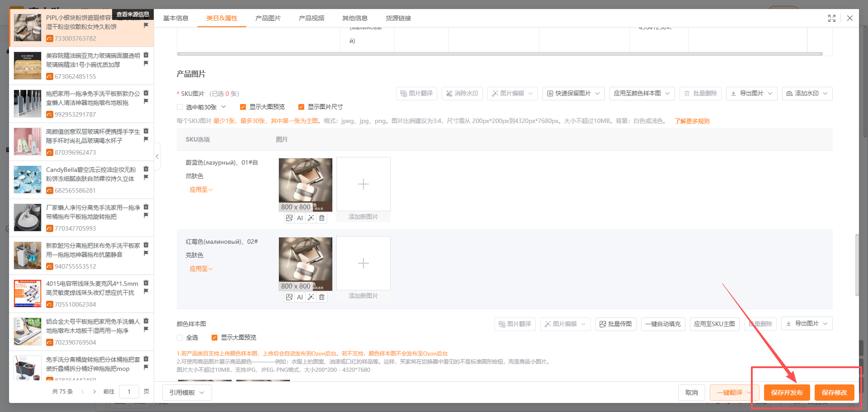Click the trash icon for the 厂家懒人净污分离 product
Image resolution: width=868 pixels, height=412 pixels.
pos(146,207)
